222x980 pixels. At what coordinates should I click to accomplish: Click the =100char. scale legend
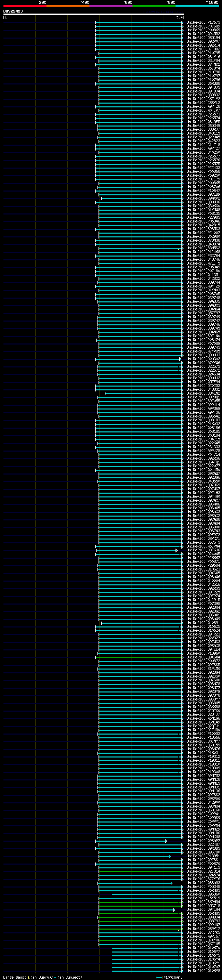click(169, 977)
